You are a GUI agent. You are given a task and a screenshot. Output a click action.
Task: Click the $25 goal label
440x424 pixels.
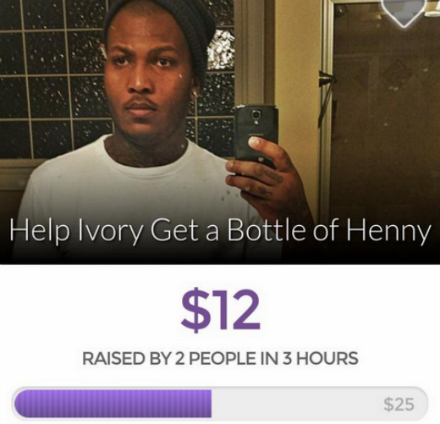point(399,404)
